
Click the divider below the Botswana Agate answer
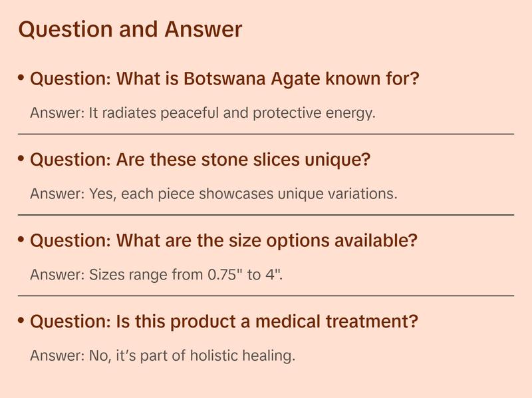[x=266, y=134]
